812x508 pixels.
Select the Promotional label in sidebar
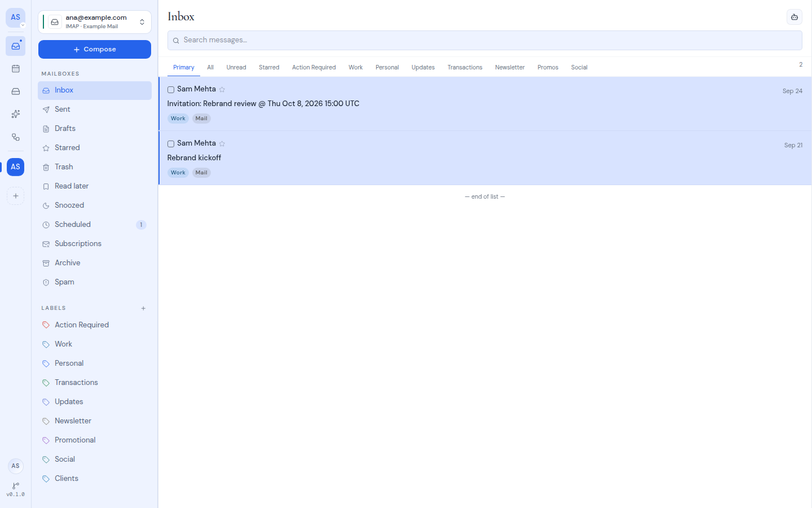point(95,440)
